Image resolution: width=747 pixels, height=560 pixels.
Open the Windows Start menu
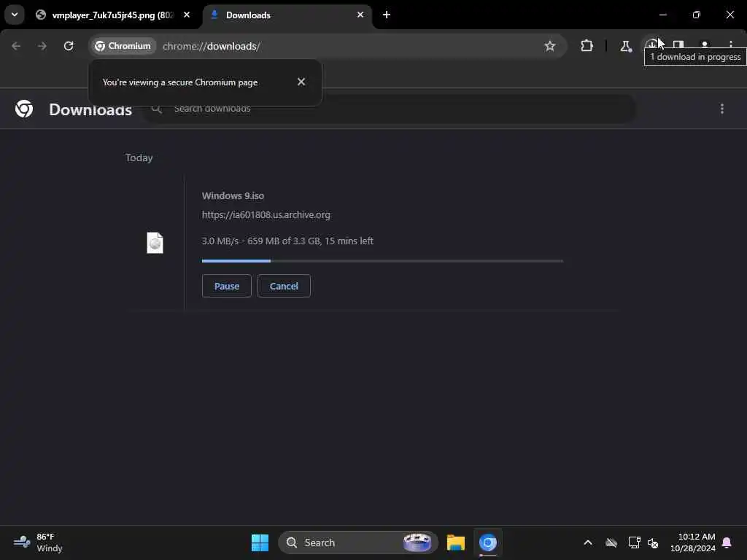coord(260,542)
